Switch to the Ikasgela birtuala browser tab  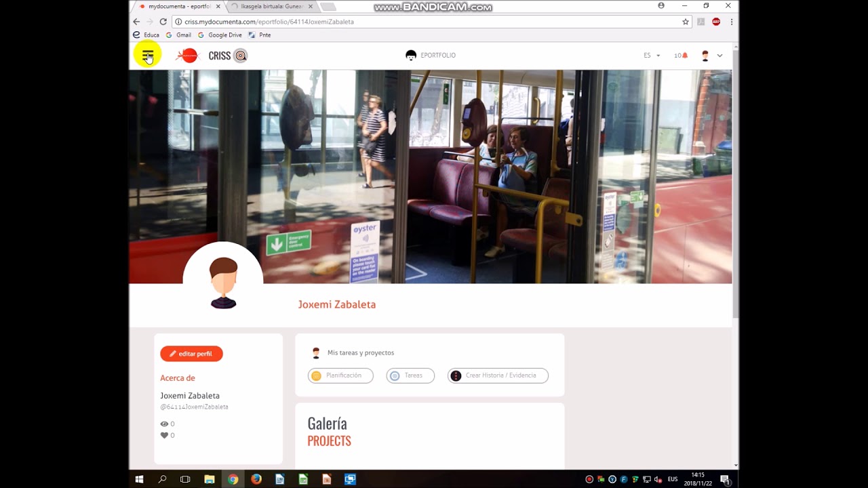click(271, 6)
